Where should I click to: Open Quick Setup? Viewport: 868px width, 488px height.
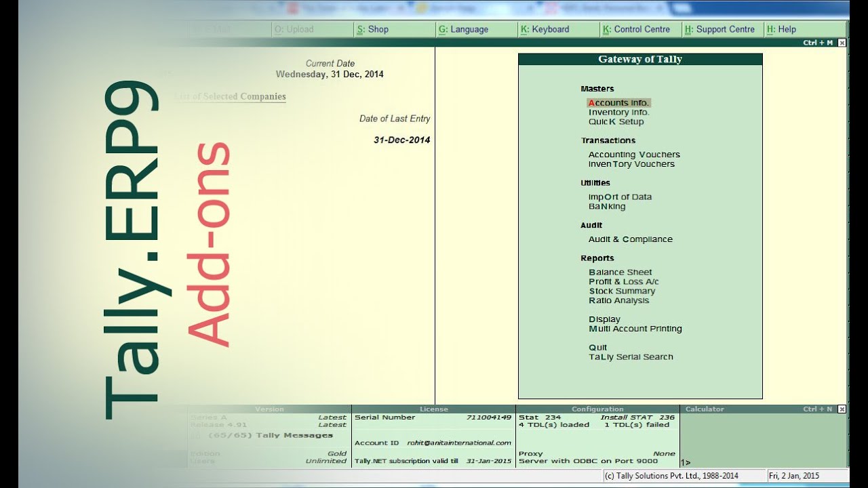click(x=616, y=122)
